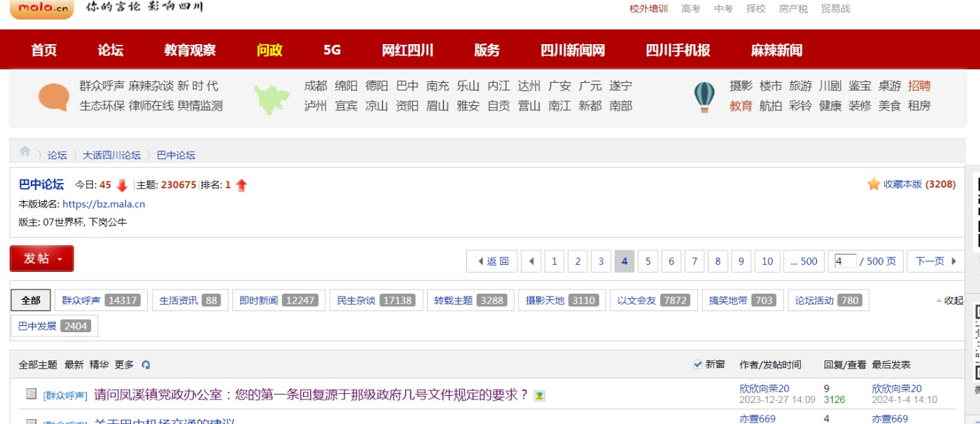Click the mala.cn logo
This screenshot has height=424, width=980.
(x=42, y=8)
